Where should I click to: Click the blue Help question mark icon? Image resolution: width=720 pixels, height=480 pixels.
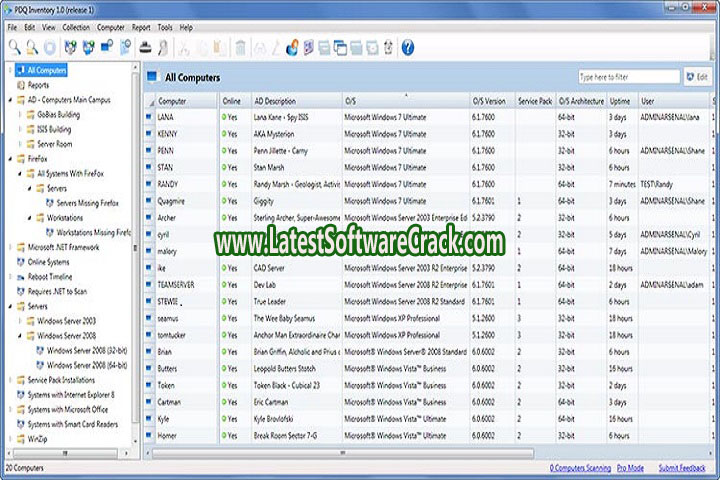[408, 47]
